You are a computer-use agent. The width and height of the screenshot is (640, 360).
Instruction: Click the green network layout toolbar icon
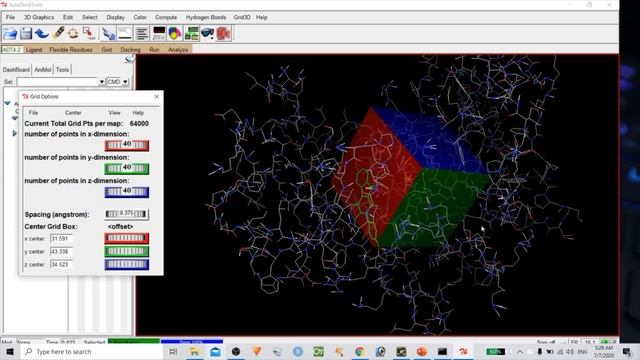click(x=191, y=33)
